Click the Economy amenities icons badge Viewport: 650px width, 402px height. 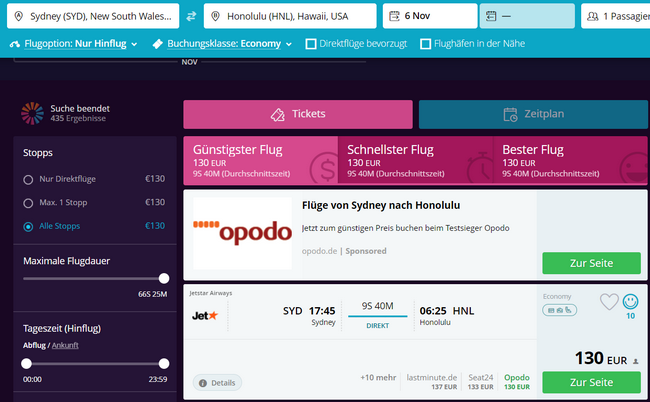tap(559, 310)
